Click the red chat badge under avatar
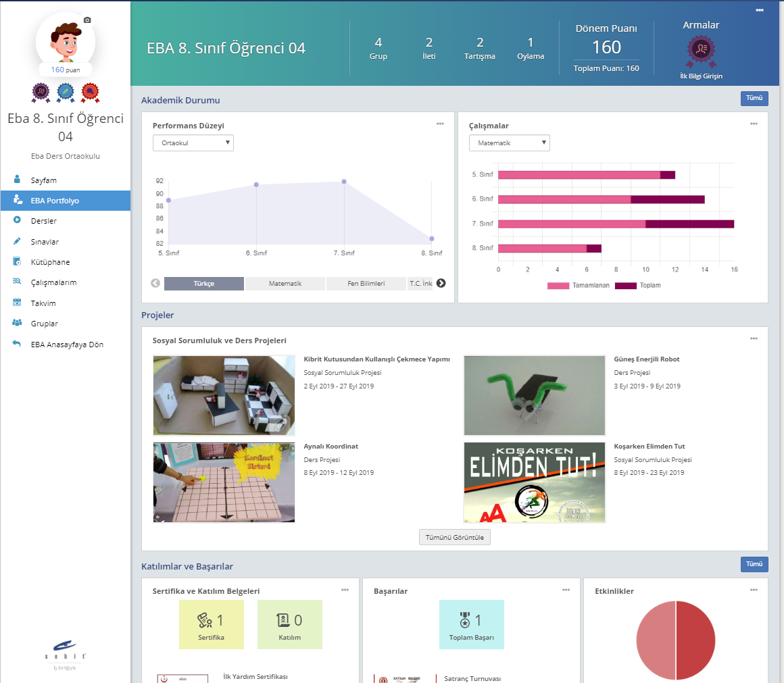Image resolution: width=784 pixels, height=683 pixels. 90,93
